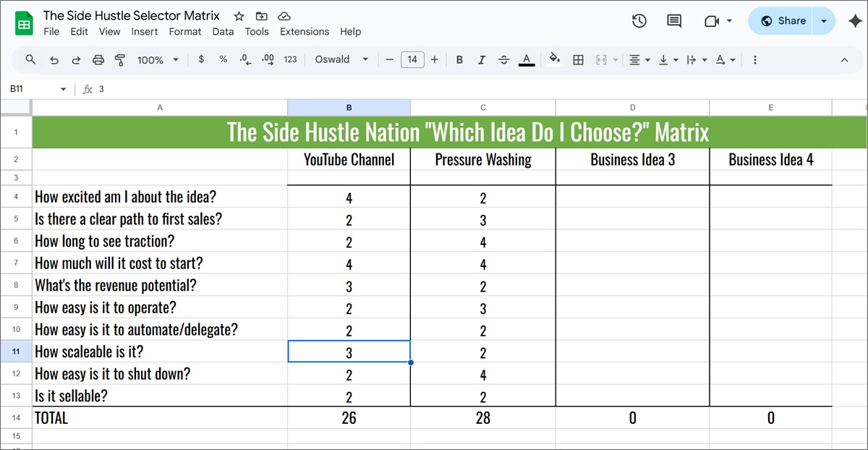Click the YouTube Channel total cell 26
Screen dimensions: 868x450
[x=349, y=418]
